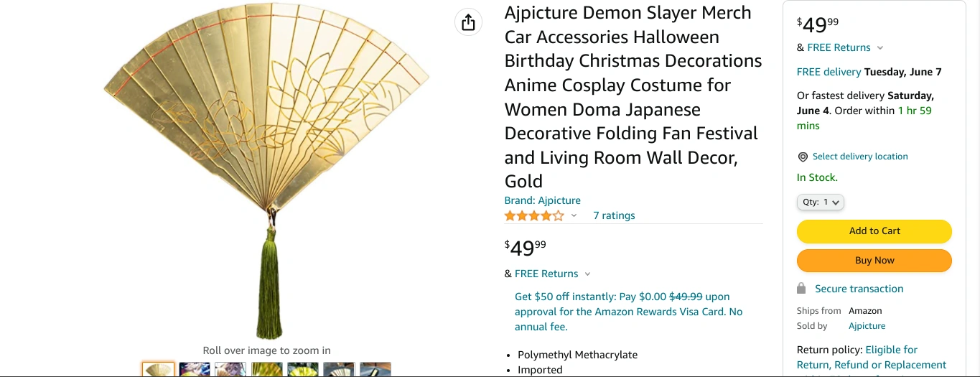The width and height of the screenshot is (980, 377).
Task: Open the Qty quantity dropdown
Action: click(820, 203)
